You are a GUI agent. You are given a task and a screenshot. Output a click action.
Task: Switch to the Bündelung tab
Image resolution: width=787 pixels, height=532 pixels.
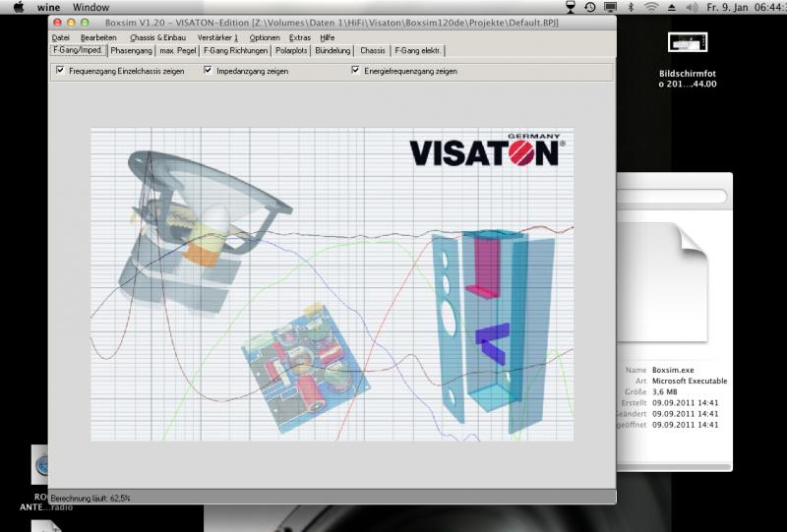pyautogui.click(x=333, y=51)
